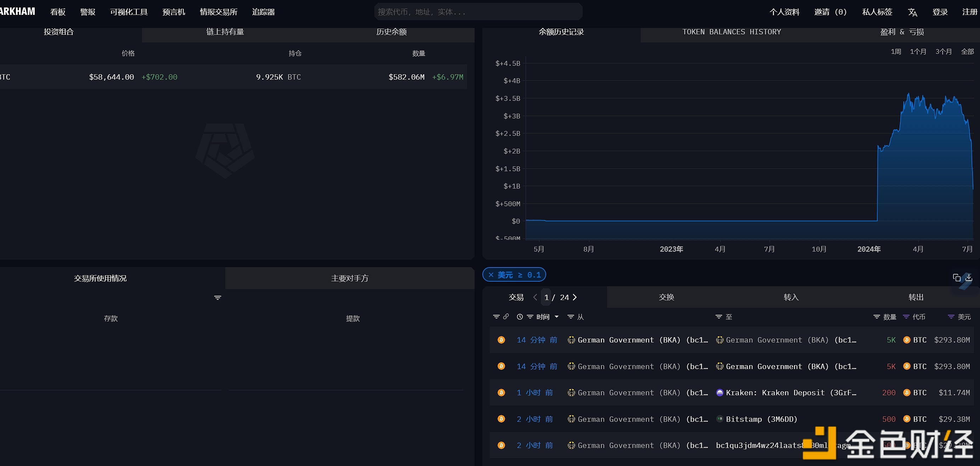The image size is (980, 466).
Task: Filter the 至 (to) column
Action: coord(719,317)
